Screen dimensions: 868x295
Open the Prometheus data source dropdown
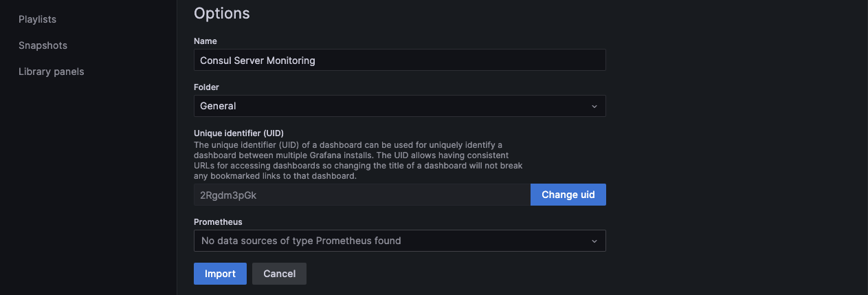(392, 241)
